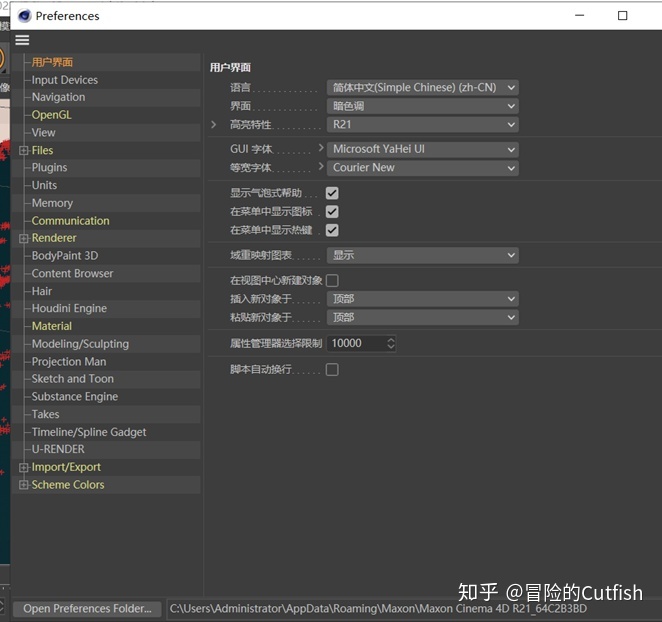Select Sketch and Toon category

click(73, 379)
